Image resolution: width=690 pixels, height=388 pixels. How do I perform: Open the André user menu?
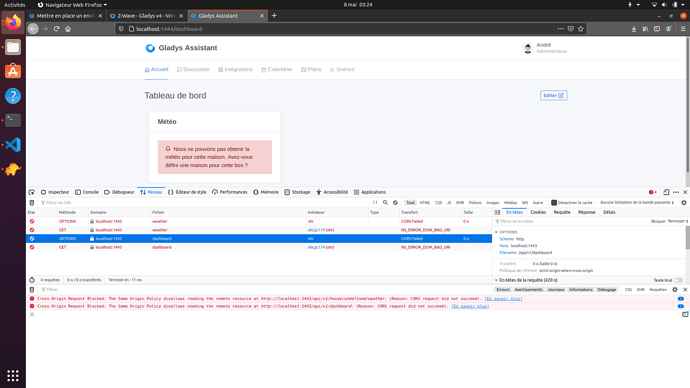(545, 48)
